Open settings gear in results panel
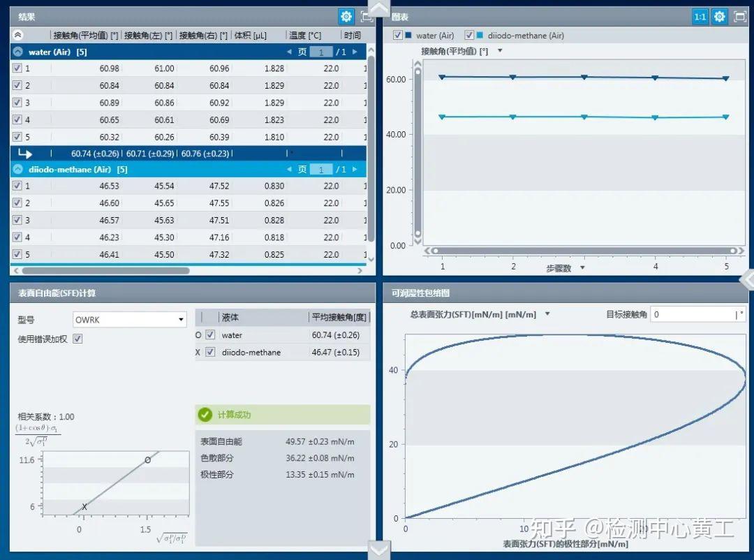754x560 pixels. (346, 17)
